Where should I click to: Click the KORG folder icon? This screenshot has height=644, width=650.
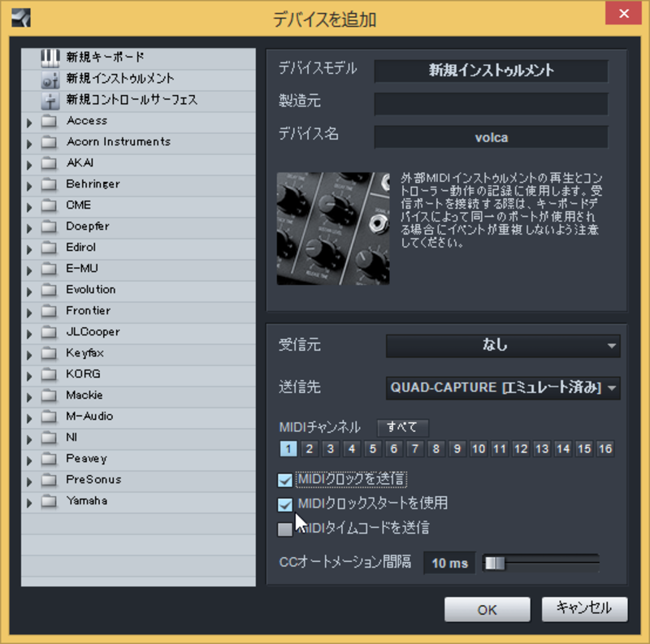click(x=50, y=375)
